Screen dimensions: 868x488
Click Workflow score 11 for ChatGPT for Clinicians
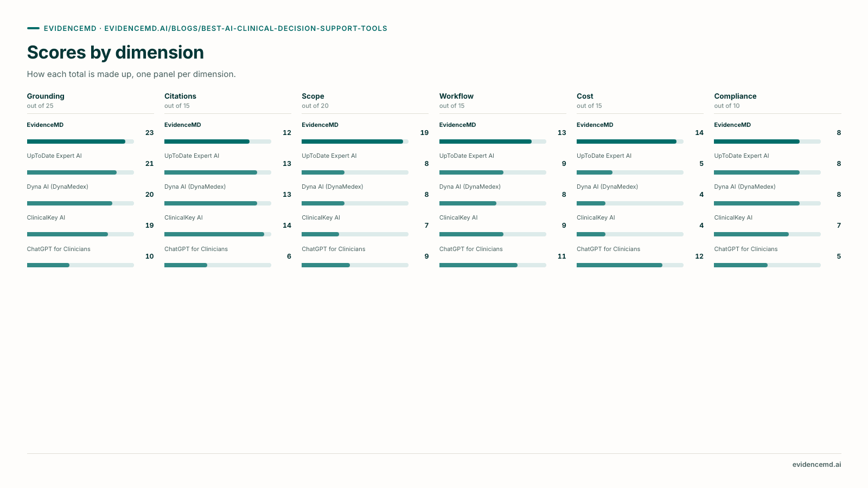(561, 256)
